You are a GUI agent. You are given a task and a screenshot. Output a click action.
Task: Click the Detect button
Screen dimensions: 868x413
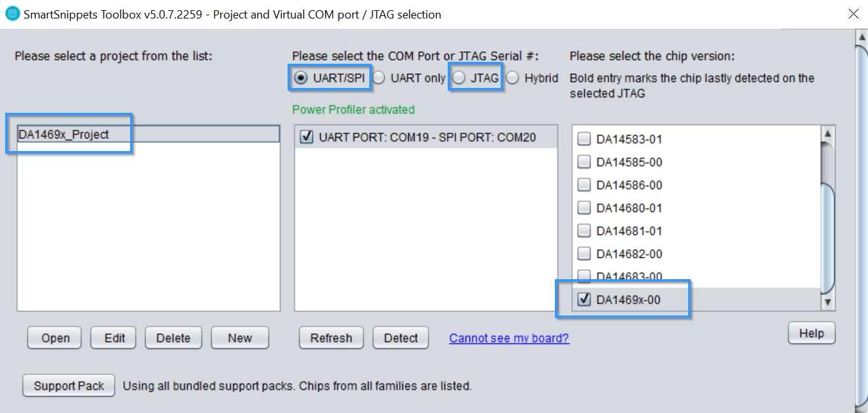pyautogui.click(x=401, y=338)
